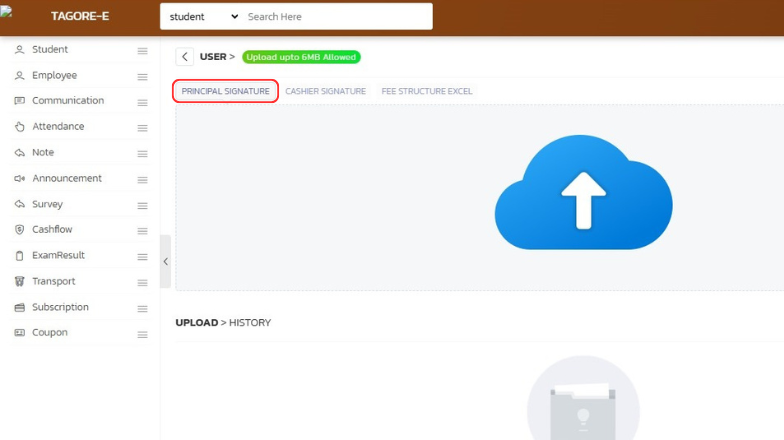
Task: Click the cloud upload icon
Action: pos(583,193)
